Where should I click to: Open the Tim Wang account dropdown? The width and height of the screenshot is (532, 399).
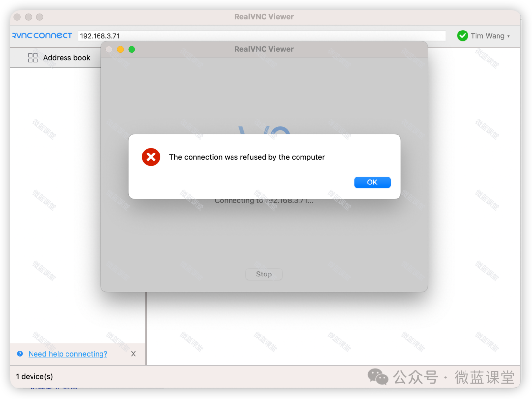coord(490,36)
